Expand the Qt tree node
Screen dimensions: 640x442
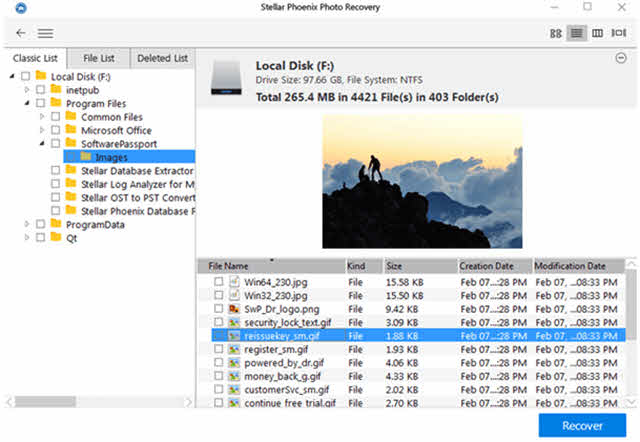[27, 238]
